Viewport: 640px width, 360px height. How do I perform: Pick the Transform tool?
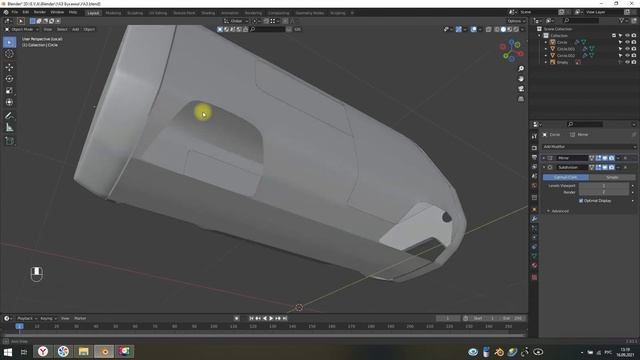click(x=9, y=102)
